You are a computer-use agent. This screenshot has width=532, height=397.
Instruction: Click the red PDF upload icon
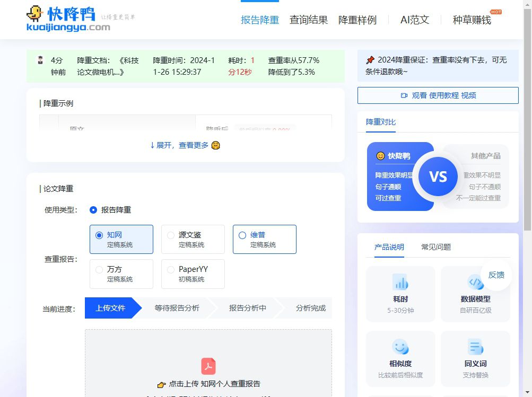point(208,366)
